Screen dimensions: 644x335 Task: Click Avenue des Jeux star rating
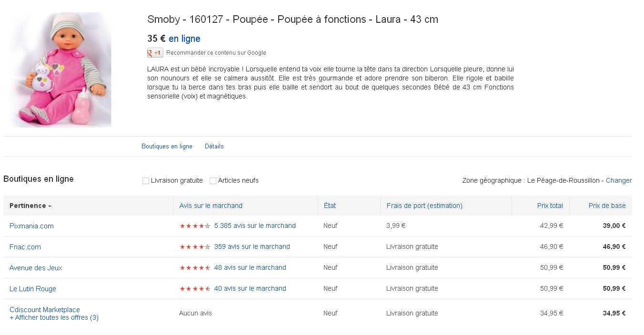(195, 268)
